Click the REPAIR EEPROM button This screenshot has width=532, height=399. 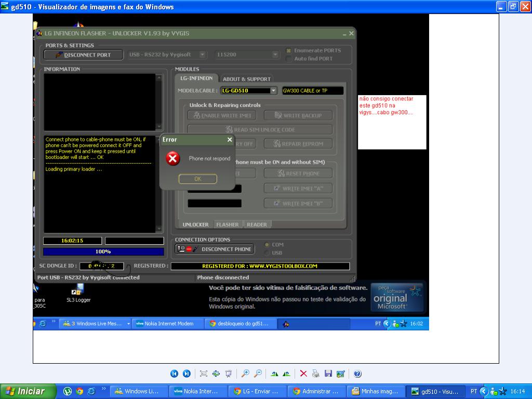pos(298,144)
